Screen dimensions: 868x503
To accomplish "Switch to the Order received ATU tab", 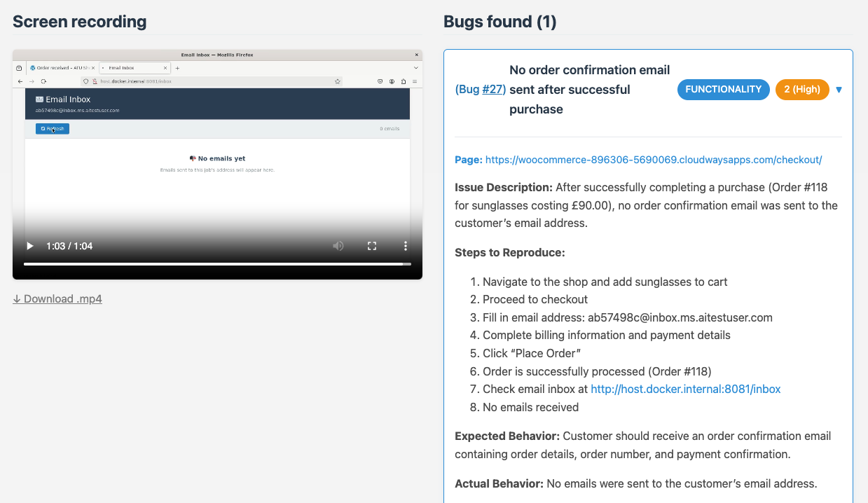I will click(60, 68).
